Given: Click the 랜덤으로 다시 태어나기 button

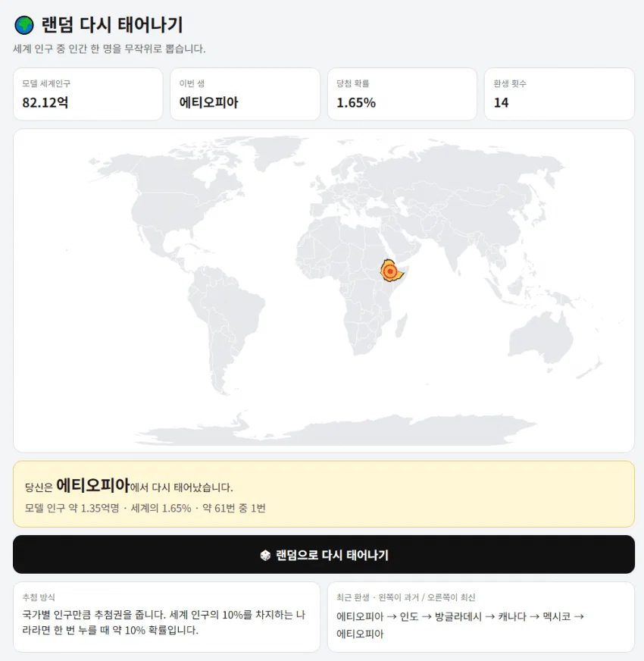Looking at the screenshot, I should pyautogui.click(x=324, y=554).
